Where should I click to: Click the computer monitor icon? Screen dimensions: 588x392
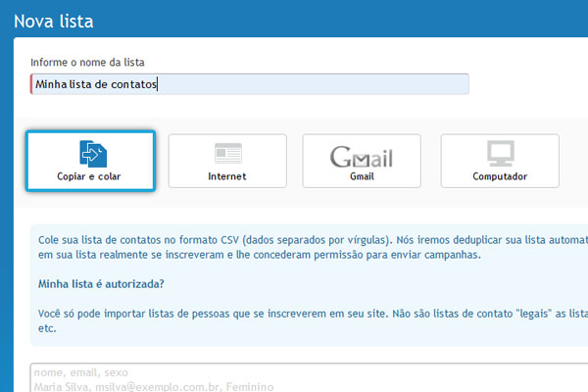[x=500, y=153]
